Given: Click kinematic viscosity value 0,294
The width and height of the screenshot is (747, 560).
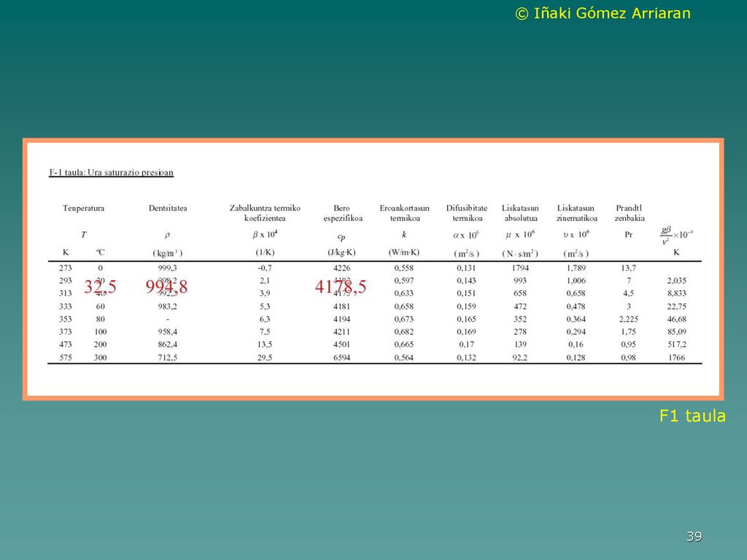Looking at the screenshot, I should pyautogui.click(x=576, y=332).
